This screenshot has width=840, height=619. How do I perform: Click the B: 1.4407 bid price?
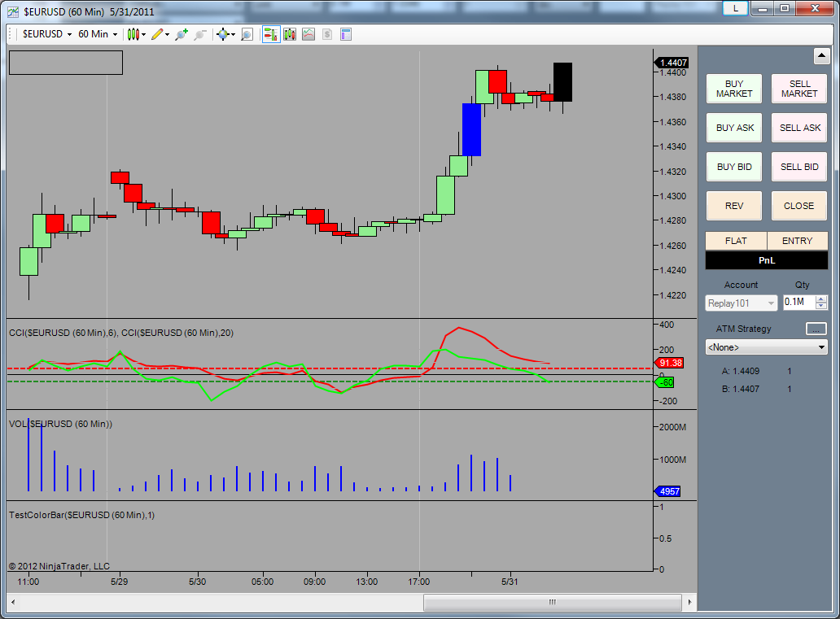coord(741,390)
